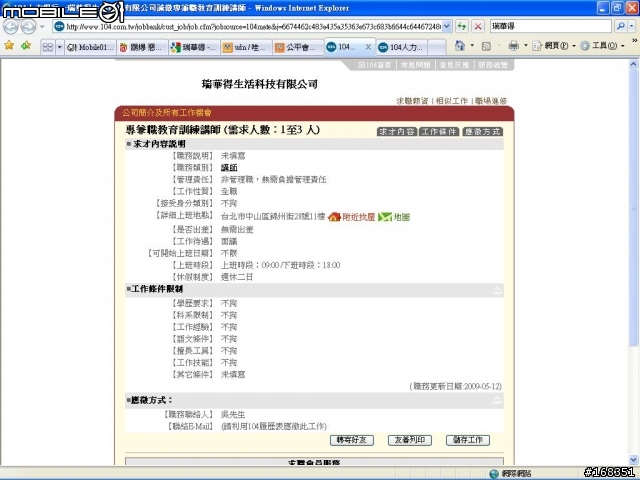Open the recent pages dropdown beside Forward
Image resolution: width=640 pixels, height=480 pixels.
[42, 27]
